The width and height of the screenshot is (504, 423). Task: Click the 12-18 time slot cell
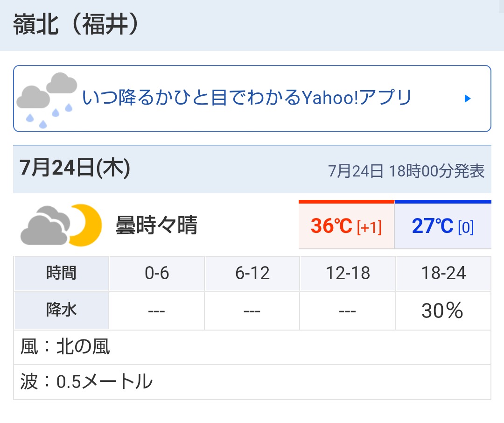tap(348, 274)
